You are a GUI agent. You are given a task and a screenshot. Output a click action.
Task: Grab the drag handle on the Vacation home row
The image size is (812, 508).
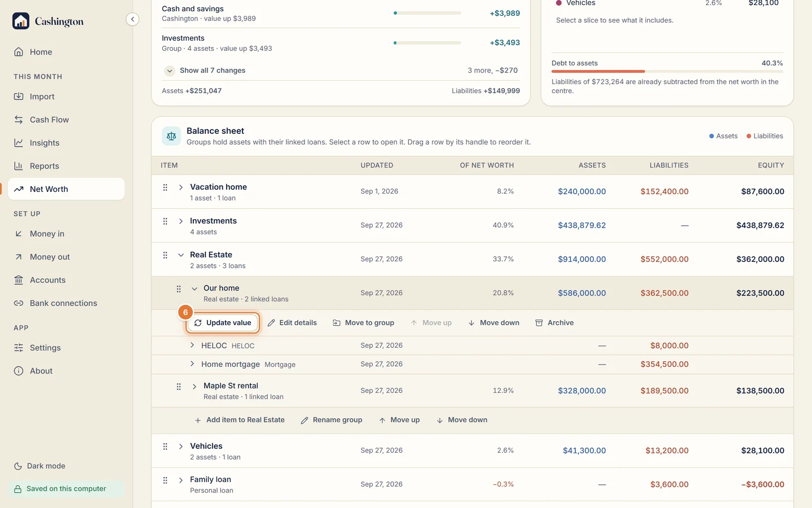165,187
